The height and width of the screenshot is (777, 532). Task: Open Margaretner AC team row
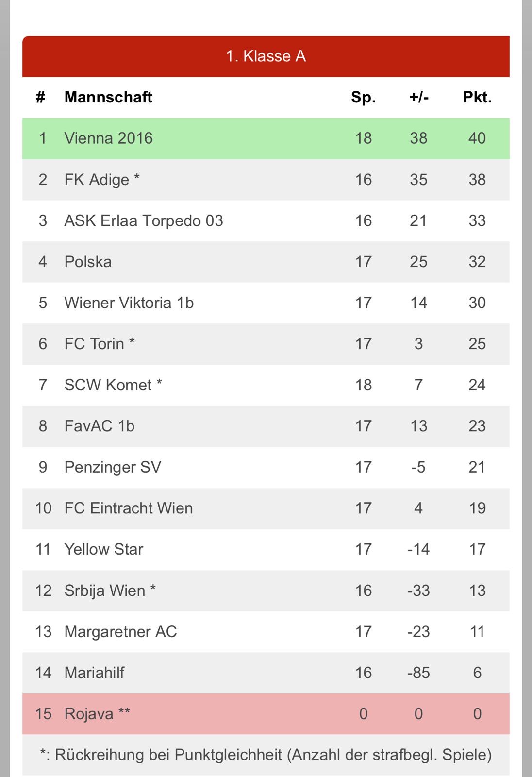point(266,632)
